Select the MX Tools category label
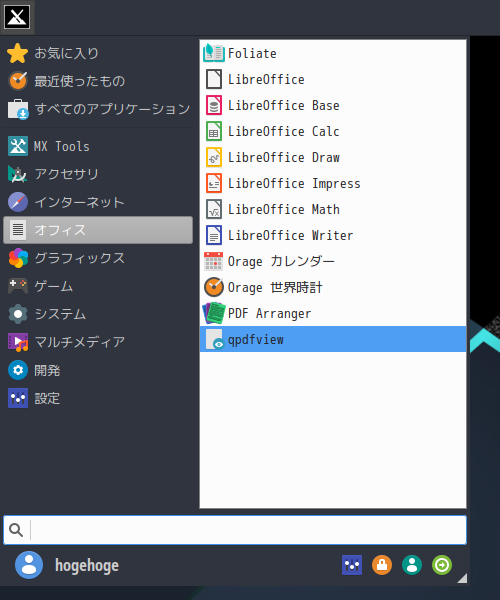 tap(62, 146)
